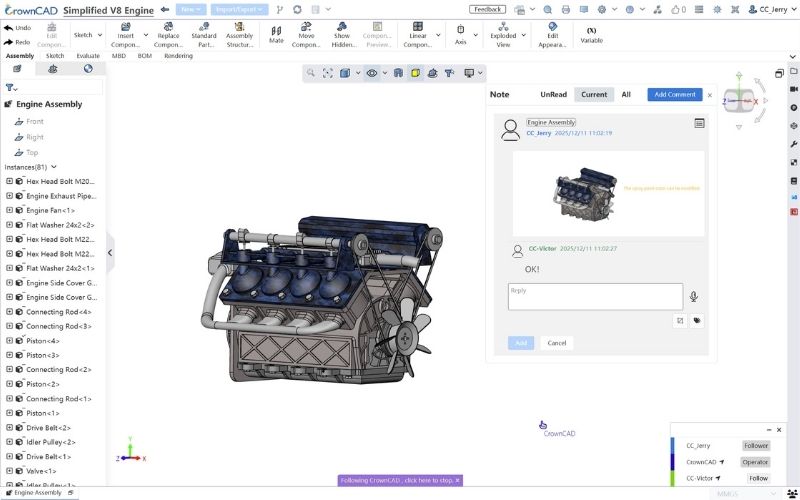Close the Note panel
This screenshot has height=500, width=800.
710,95
